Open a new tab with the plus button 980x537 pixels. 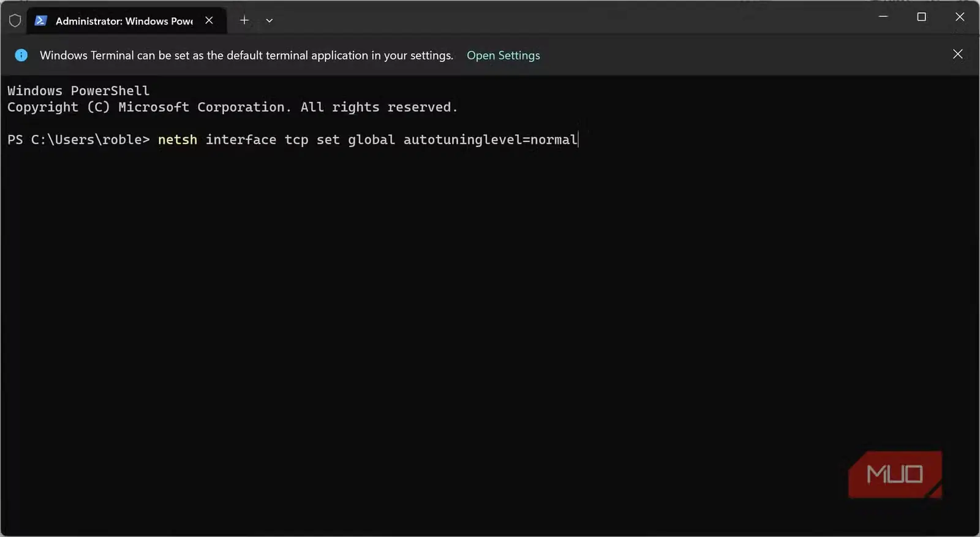pos(244,20)
